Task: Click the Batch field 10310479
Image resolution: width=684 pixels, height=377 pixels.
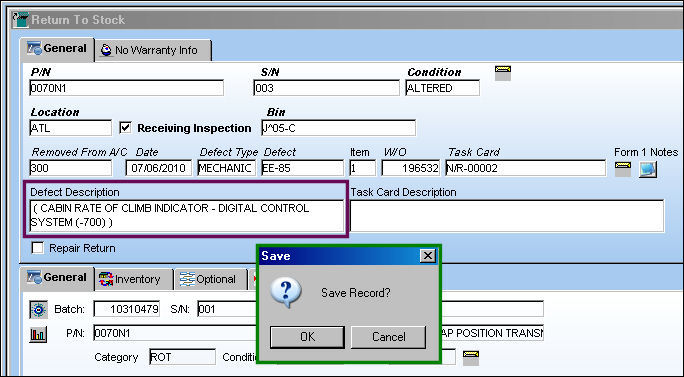Action: coord(127,309)
